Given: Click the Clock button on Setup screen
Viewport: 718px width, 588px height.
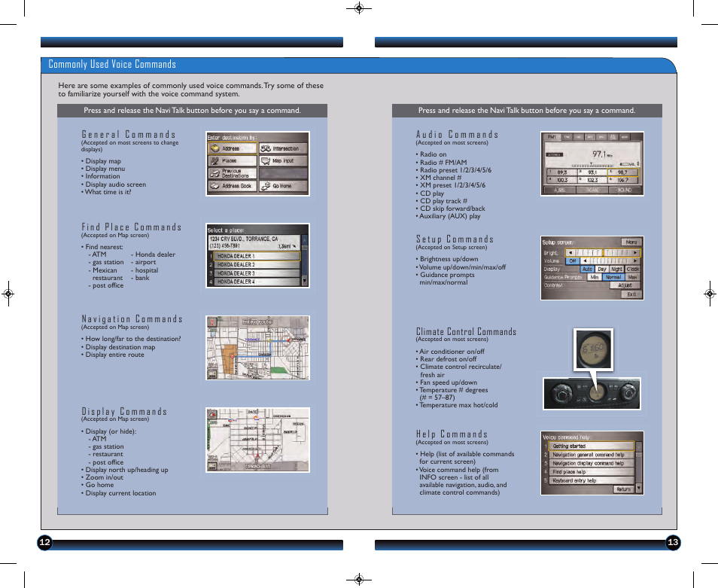Looking at the screenshot, I should pos(633,270).
